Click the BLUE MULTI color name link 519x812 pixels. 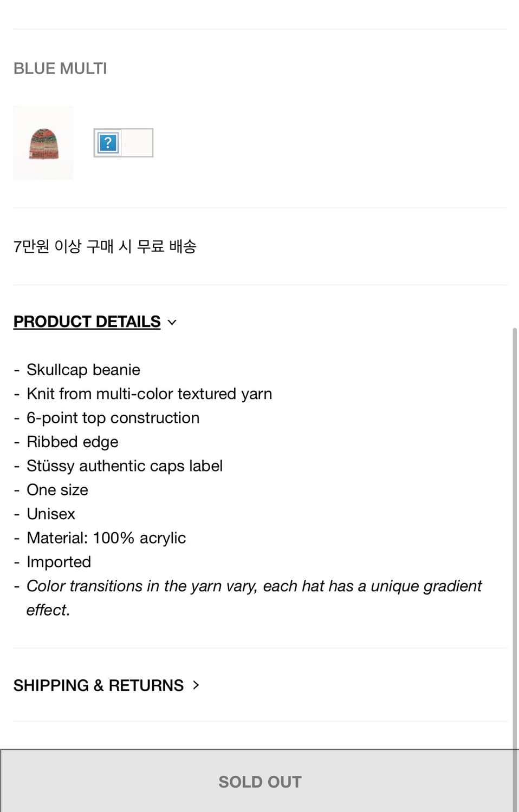(60, 68)
